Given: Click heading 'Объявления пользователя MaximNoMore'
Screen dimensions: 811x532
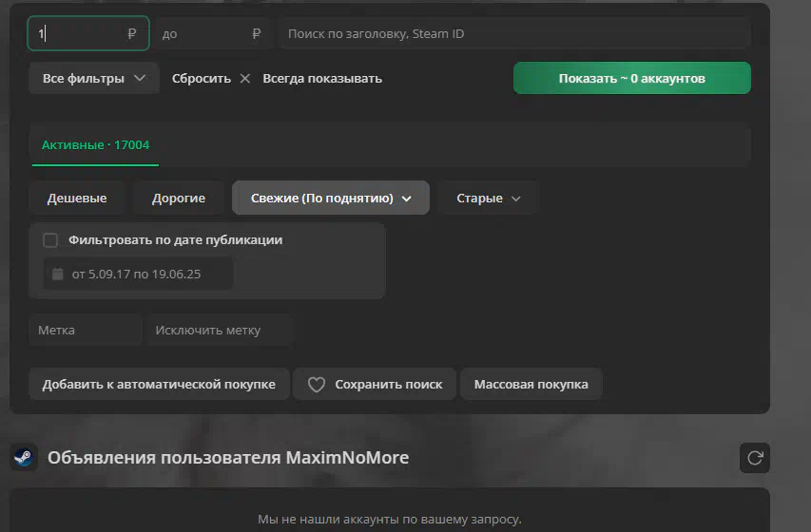Looking at the screenshot, I should pos(228,458).
